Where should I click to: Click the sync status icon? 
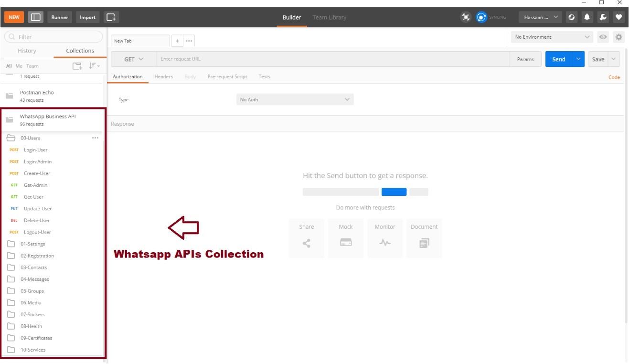point(481,17)
